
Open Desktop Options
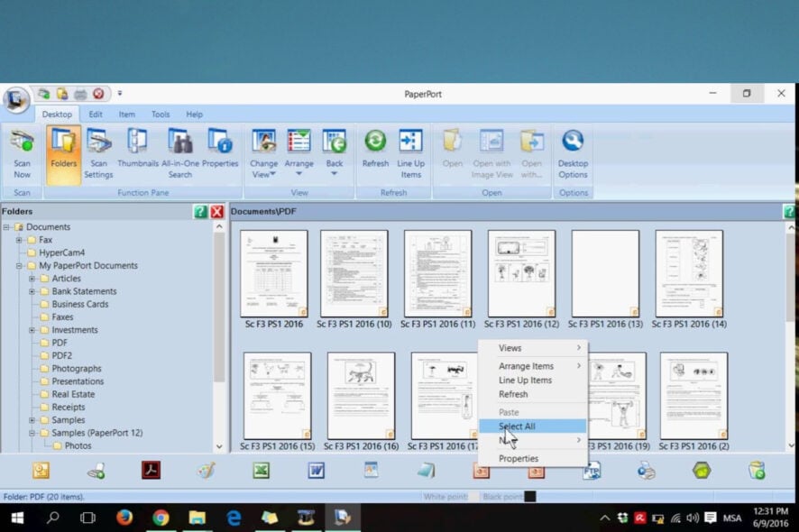(x=573, y=154)
